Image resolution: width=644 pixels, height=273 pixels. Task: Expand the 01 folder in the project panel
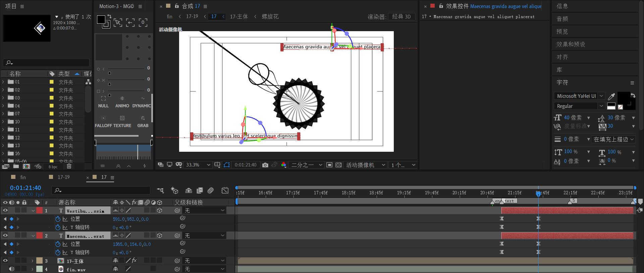tap(3, 82)
